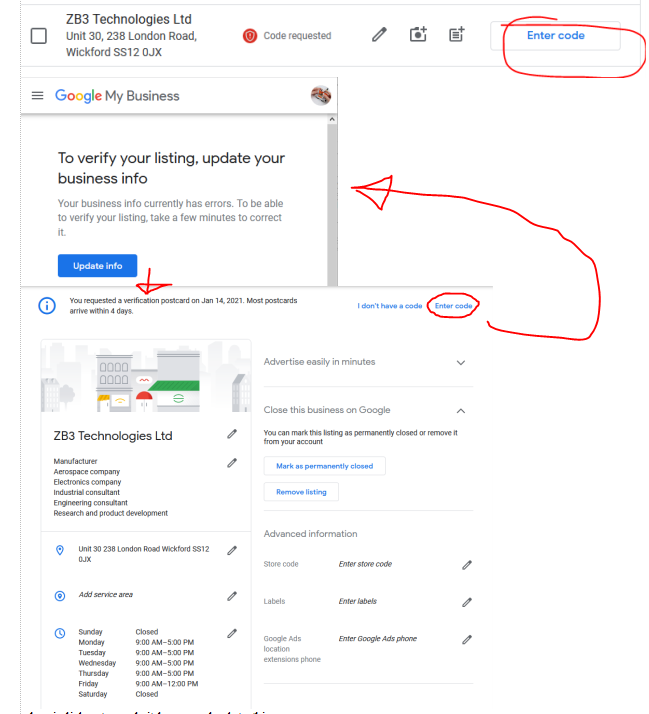
Task: Click the create post icon in listing row
Action: tap(457, 35)
